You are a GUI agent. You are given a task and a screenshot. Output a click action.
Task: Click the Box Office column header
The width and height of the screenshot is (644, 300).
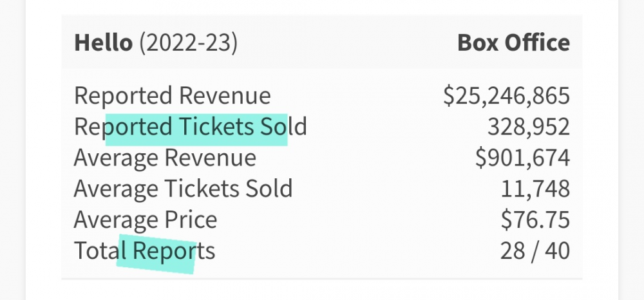pos(513,42)
